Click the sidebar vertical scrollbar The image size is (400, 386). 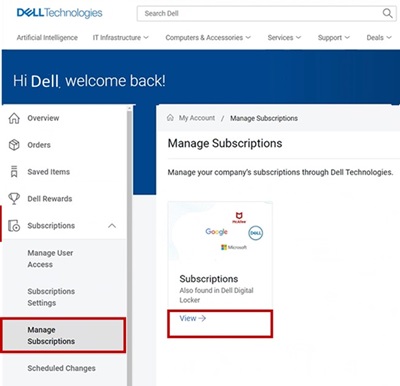(129, 246)
